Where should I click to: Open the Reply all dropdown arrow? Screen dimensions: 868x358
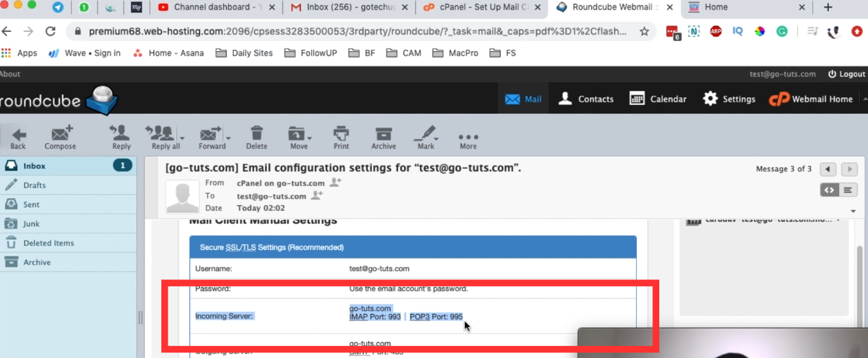click(x=182, y=137)
